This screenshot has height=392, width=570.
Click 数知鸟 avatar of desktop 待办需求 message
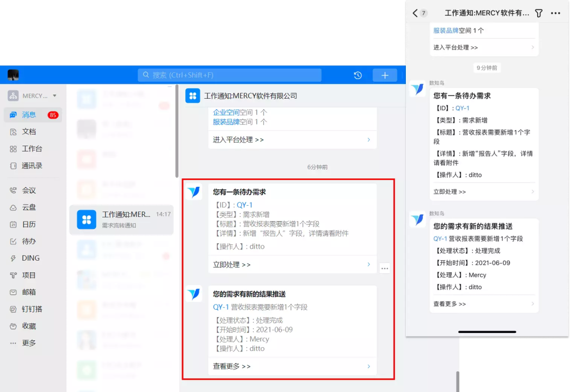point(194,192)
